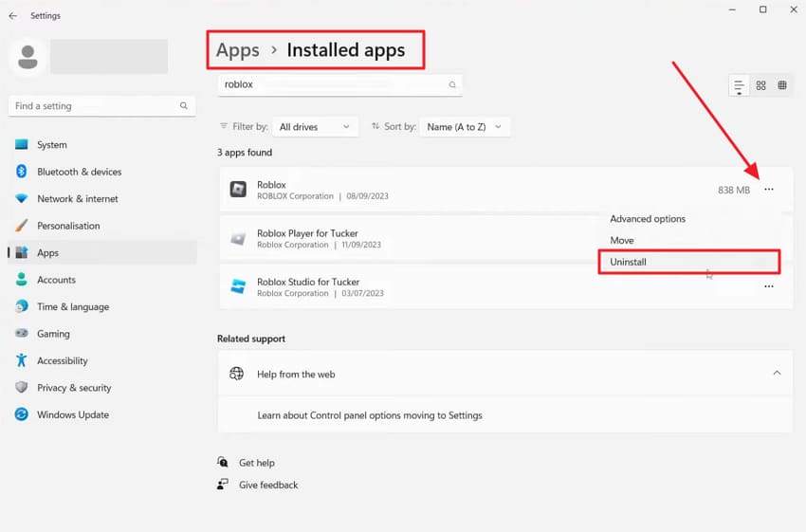Viewport: 806px width, 532px height.
Task: Click the Apps breadcrumb link
Action: [x=237, y=50]
